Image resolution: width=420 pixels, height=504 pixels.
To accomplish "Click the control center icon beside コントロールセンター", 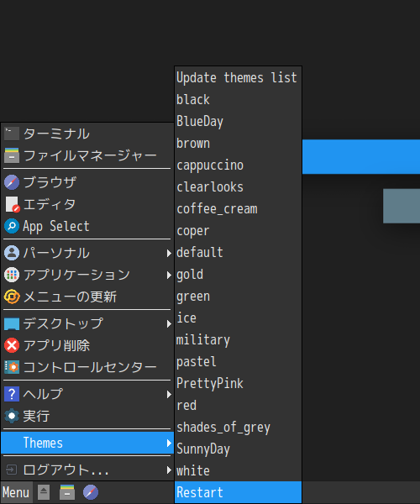I will coord(12,367).
